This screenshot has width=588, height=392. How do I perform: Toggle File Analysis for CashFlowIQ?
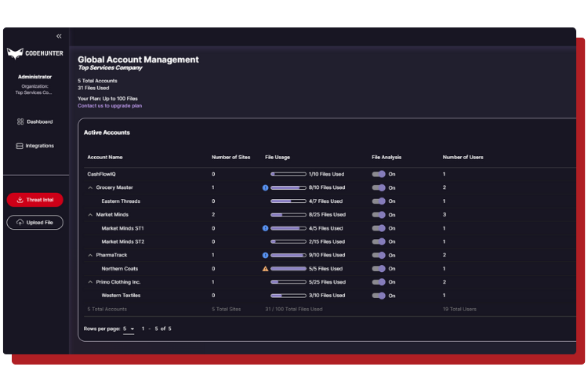(x=379, y=174)
